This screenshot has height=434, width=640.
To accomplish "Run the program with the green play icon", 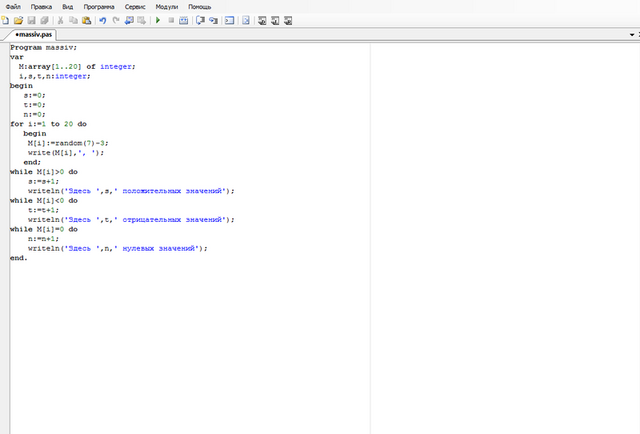I will tap(158, 20).
